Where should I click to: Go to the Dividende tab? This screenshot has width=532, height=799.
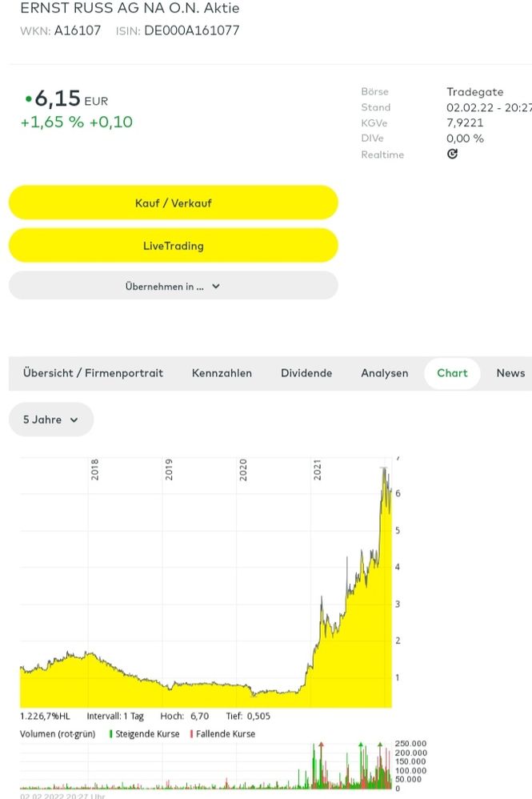(306, 373)
